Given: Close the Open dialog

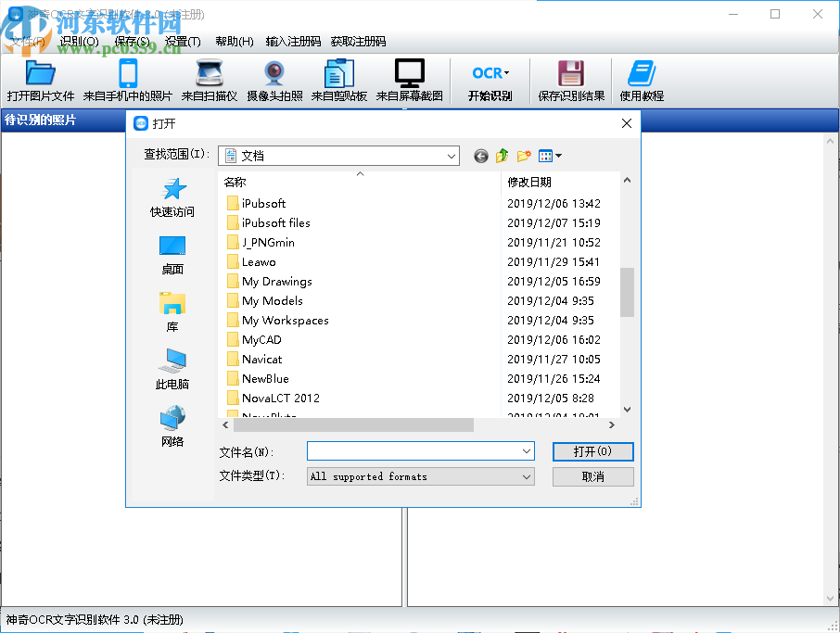Looking at the screenshot, I should (x=626, y=123).
